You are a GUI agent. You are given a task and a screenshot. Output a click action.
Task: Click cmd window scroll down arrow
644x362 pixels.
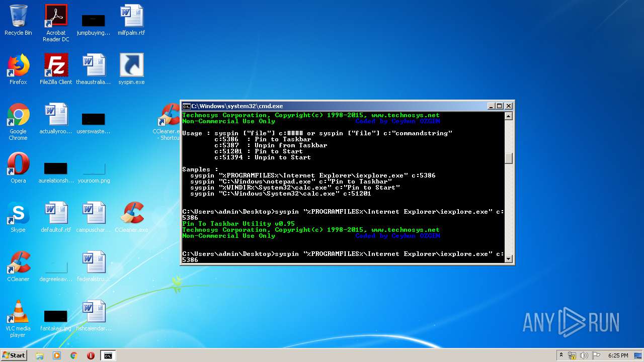[509, 259]
